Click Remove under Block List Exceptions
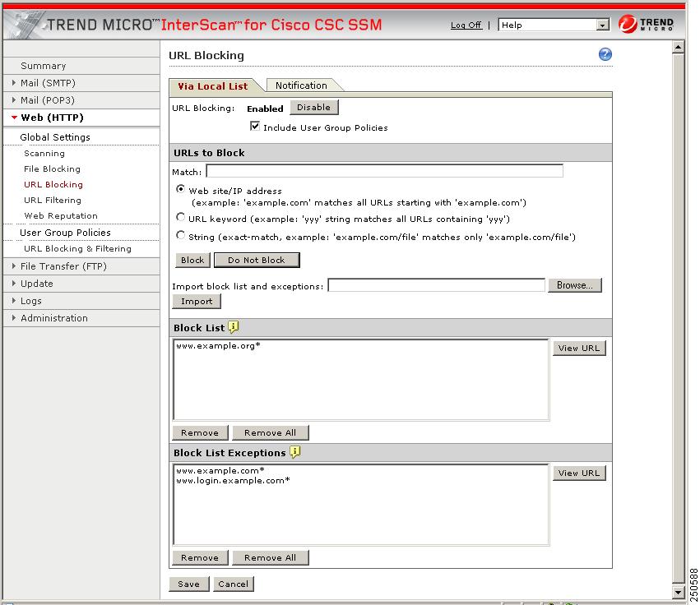 coord(200,557)
